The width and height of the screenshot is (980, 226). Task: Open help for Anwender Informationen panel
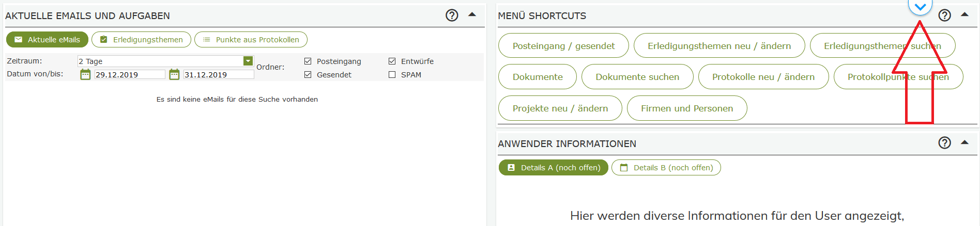944,143
